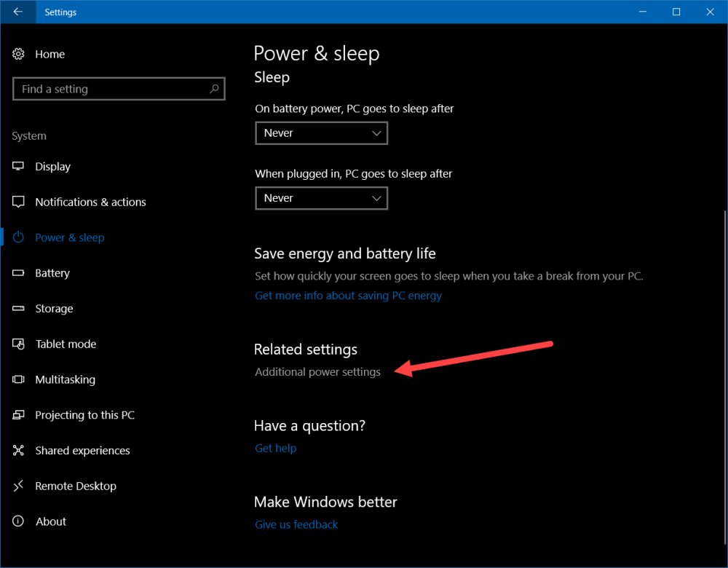Click the System sidebar heading

click(x=29, y=136)
